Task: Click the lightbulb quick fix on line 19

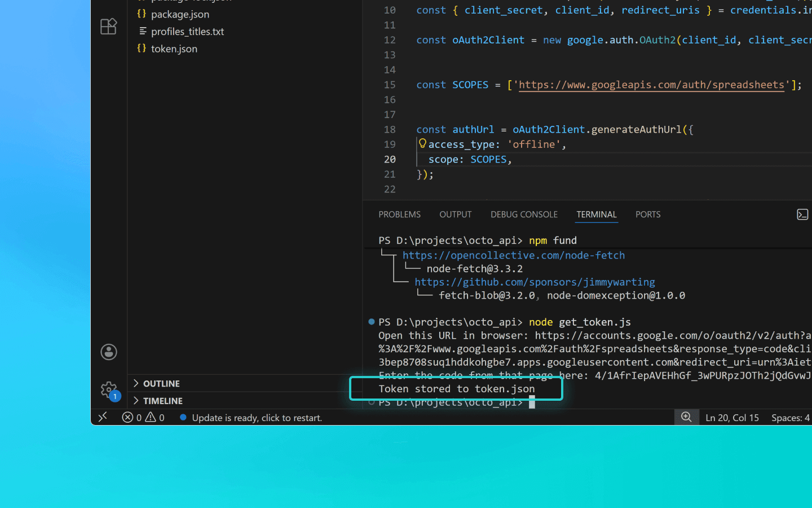Action: pos(422,143)
